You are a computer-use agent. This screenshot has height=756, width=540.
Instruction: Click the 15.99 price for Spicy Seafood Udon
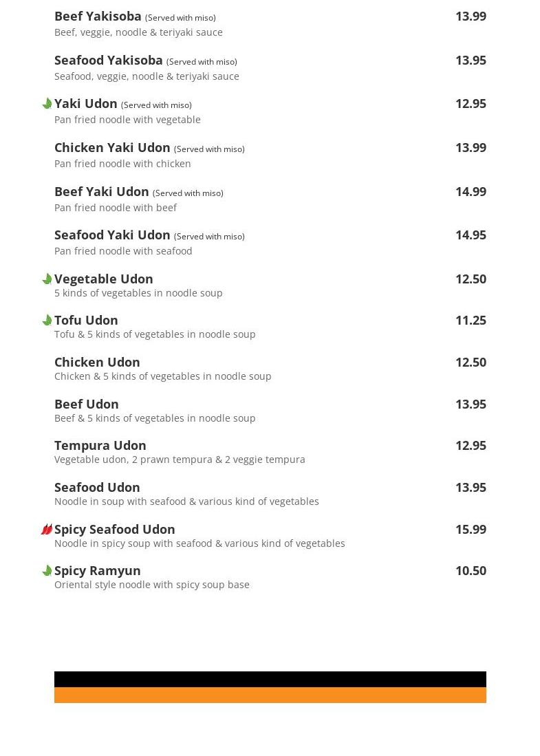point(471,530)
